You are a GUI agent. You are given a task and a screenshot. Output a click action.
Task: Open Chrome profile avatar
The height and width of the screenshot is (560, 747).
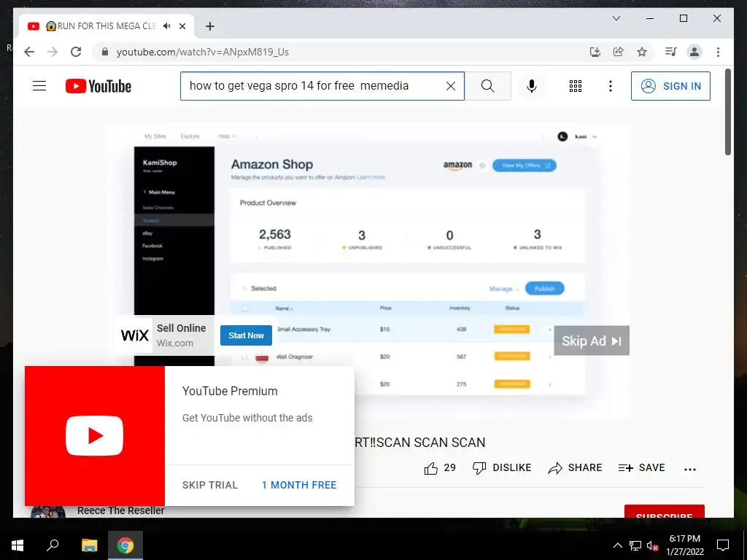point(694,52)
